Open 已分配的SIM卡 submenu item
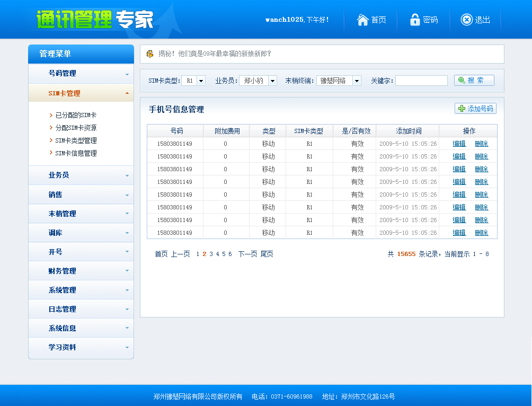This screenshot has width=532, height=406. coord(76,115)
